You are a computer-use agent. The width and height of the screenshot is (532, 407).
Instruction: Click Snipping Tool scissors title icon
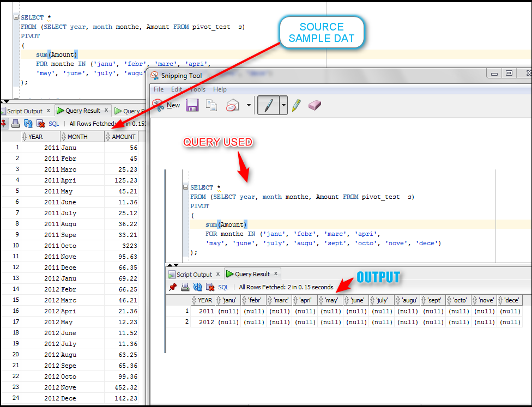[154, 75]
